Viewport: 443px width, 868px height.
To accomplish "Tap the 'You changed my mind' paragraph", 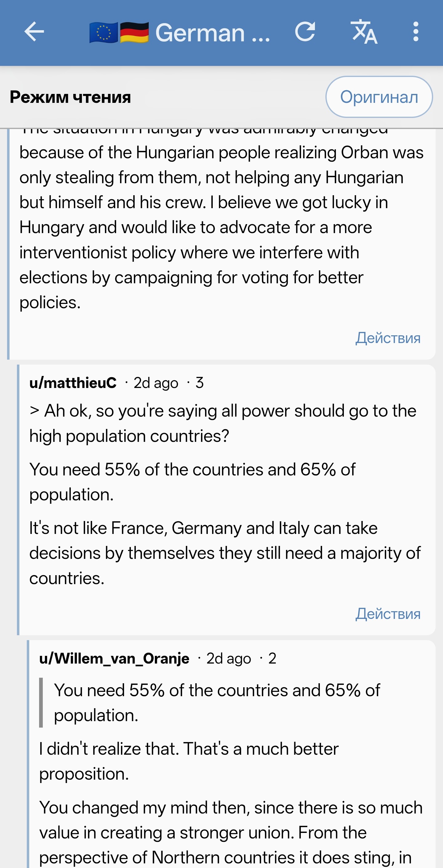I will (x=231, y=832).
